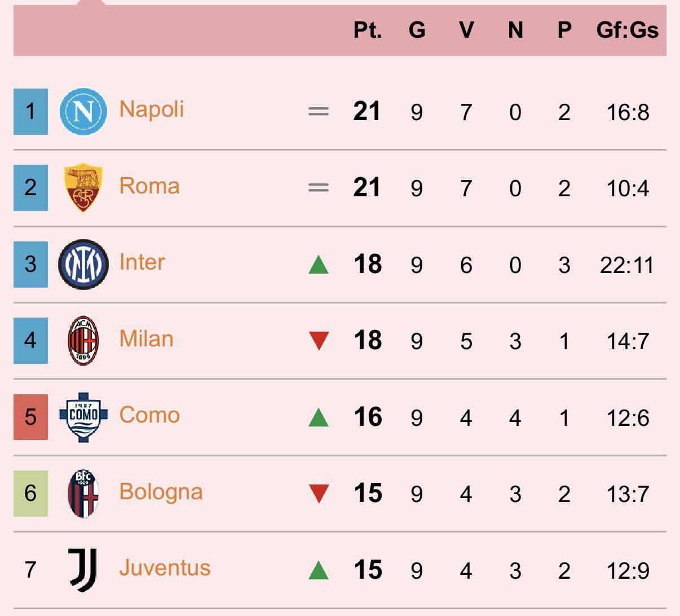The width and height of the screenshot is (680, 616).
Task: Click Milan's red down arrow
Action: pyautogui.click(x=319, y=341)
